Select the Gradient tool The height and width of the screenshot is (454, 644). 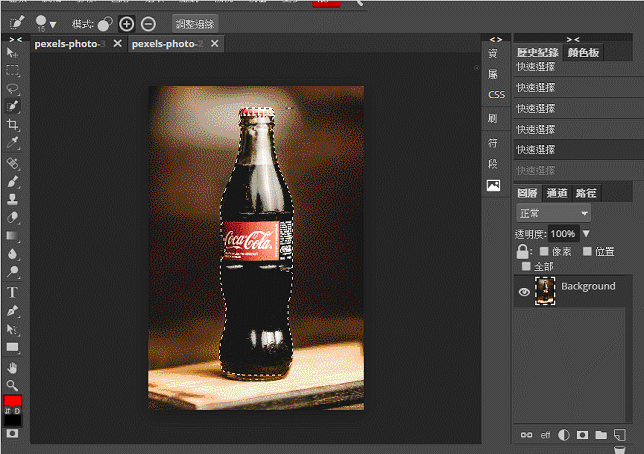[12, 235]
